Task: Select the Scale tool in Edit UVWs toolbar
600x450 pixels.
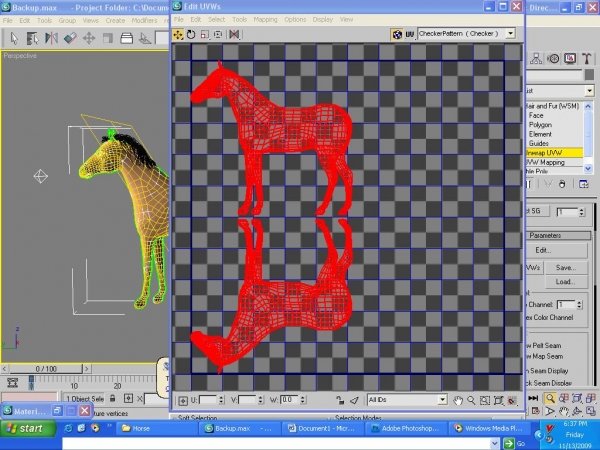Action: click(x=204, y=35)
